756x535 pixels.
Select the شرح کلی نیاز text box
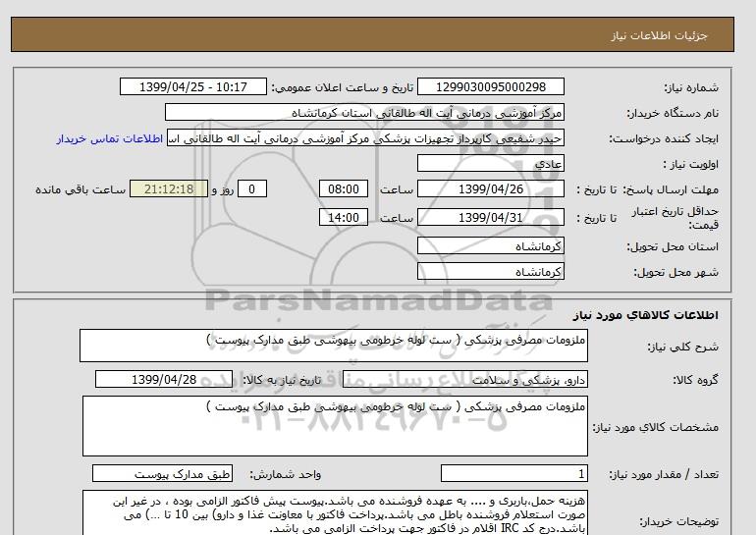click(334, 346)
